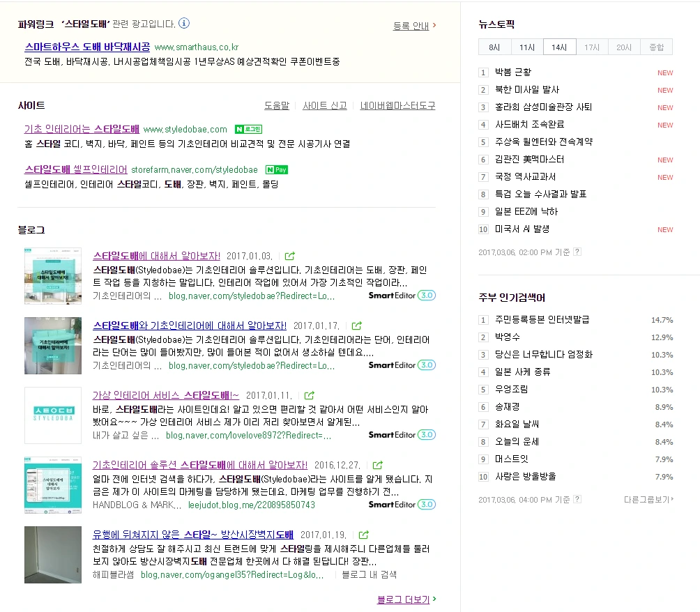Open popular search 머스트잇

pyautogui.click(x=511, y=459)
